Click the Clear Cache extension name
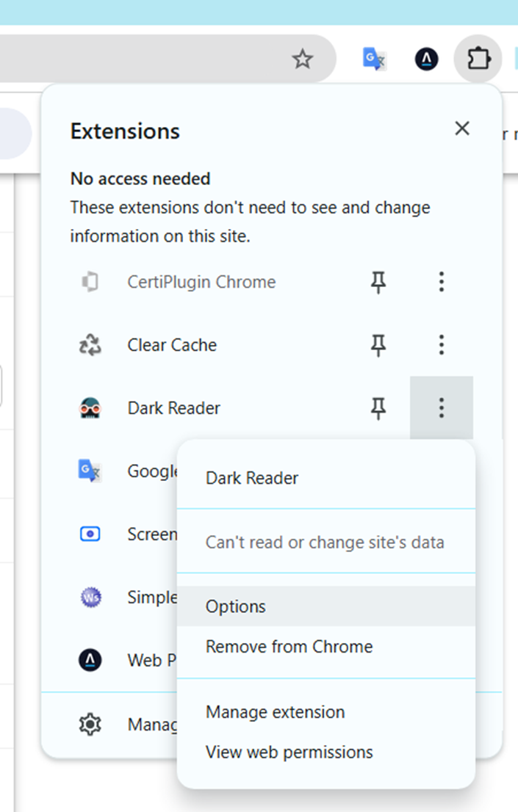Screen dimensions: 518x812 [x=172, y=345]
